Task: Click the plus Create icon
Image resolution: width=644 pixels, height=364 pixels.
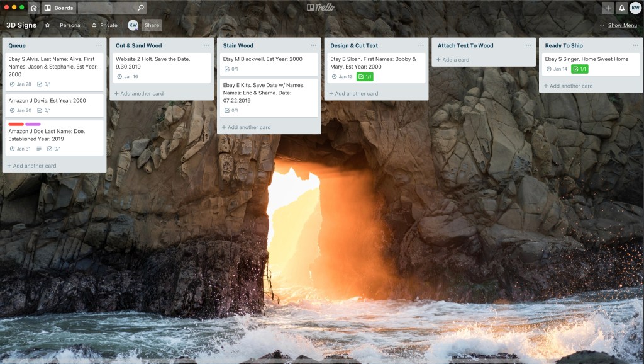Action: coord(607,8)
